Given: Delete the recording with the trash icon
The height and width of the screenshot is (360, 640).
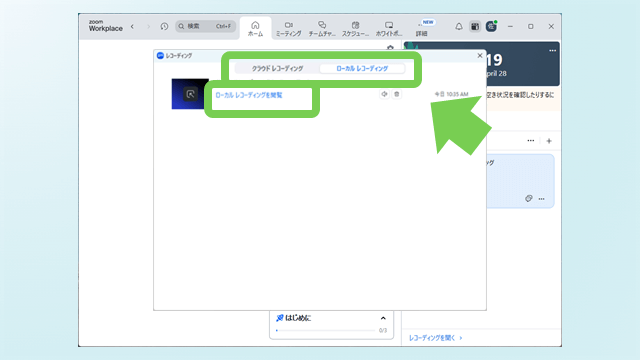Looking at the screenshot, I should click(x=396, y=94).
